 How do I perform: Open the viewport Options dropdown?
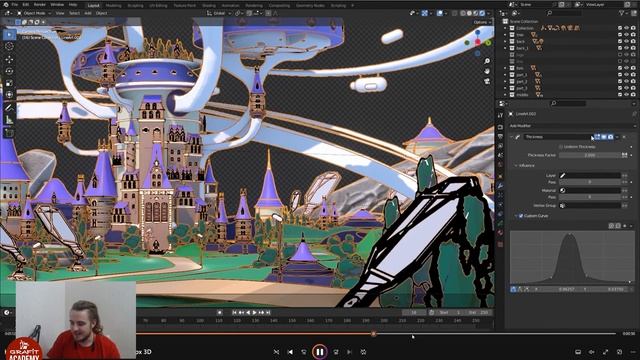[x=482, y=22]
